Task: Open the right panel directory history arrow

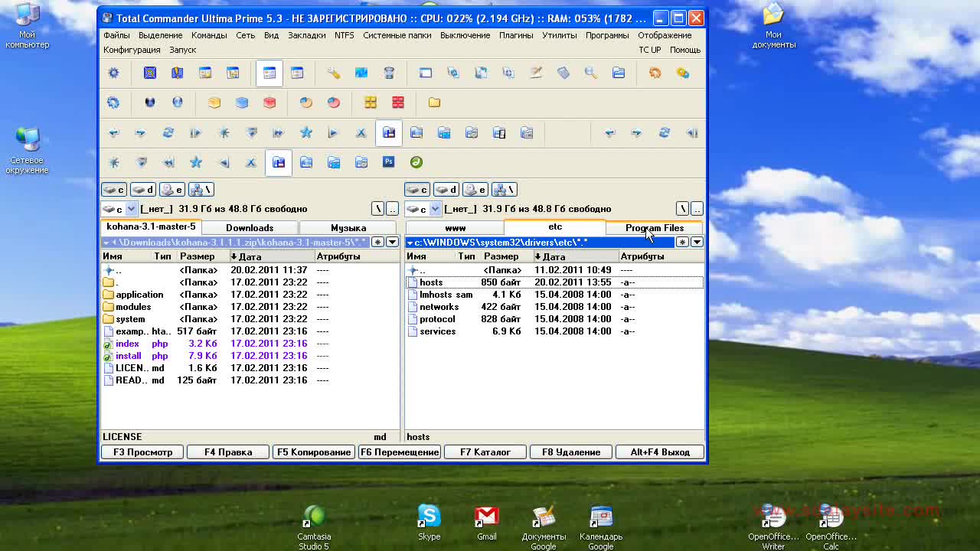Action: [x=697, y=242]
